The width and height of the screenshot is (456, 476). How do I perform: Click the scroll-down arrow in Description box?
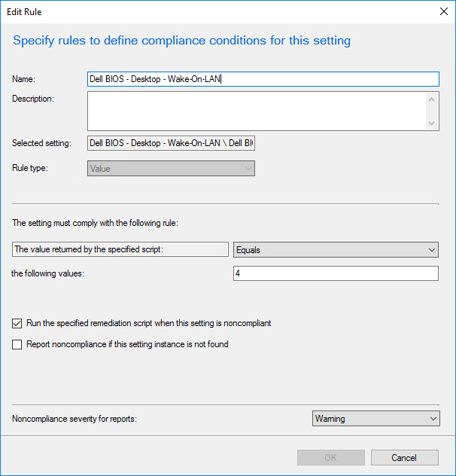[432, 124]
